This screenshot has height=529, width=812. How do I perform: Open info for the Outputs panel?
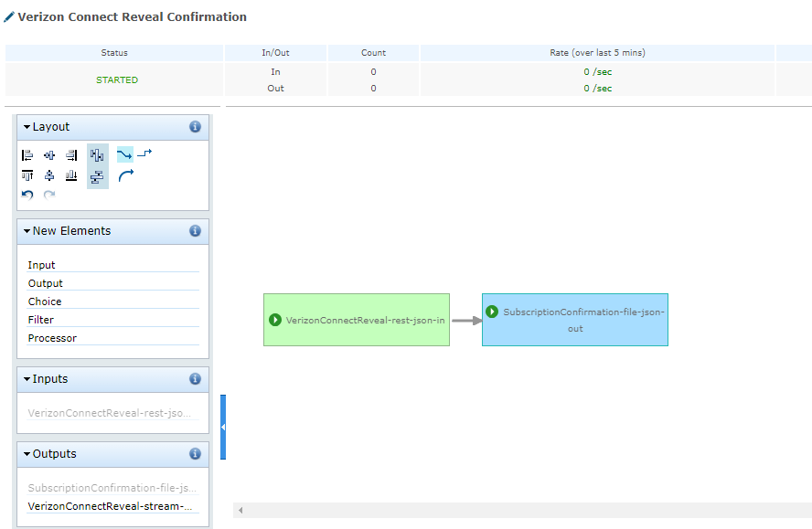point(196,454)
